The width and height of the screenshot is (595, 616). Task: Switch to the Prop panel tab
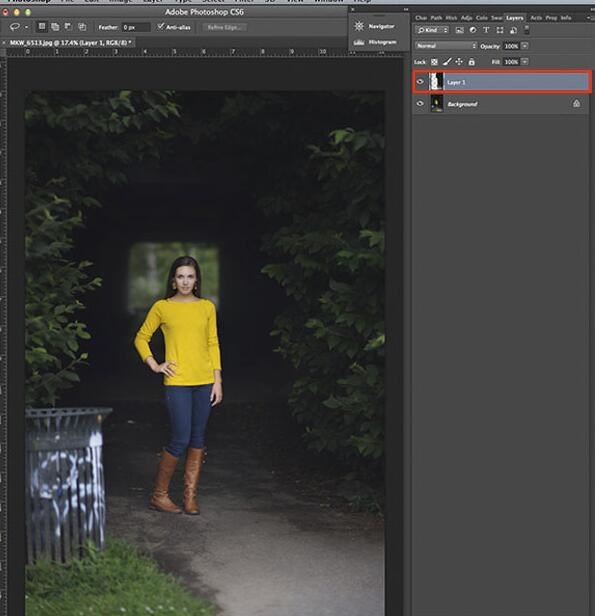click(551, 18)
